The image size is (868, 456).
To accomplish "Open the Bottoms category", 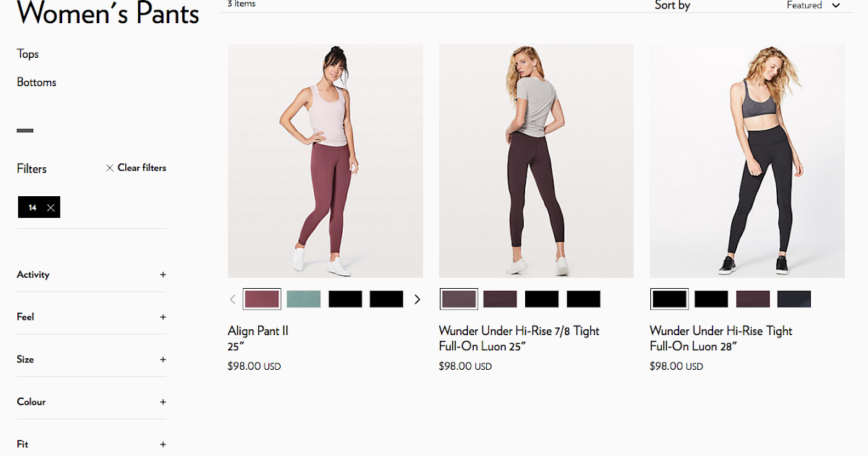I will coord(36,82).
